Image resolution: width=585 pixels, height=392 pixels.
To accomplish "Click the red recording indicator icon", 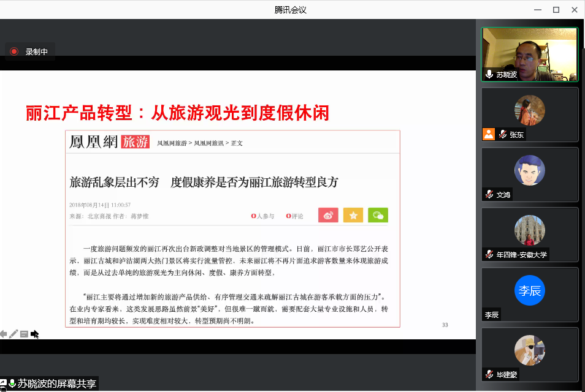I will 14,52.
